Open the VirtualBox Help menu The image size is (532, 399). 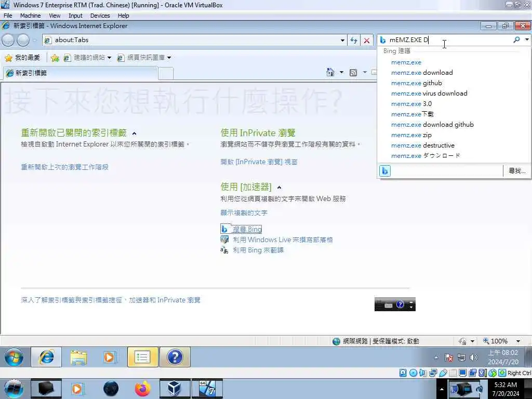124,16
